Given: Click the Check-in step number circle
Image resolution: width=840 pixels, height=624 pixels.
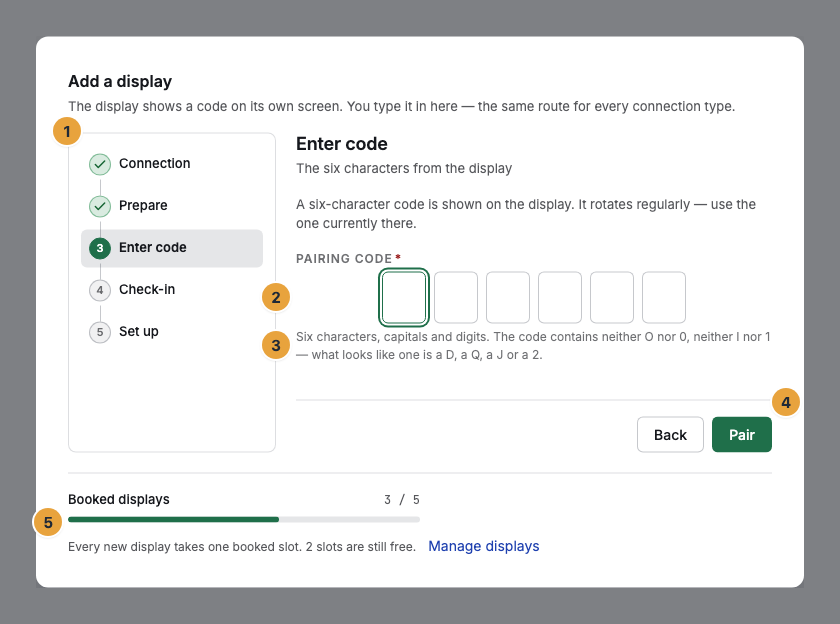Looking at the screenshot, I should [x=100, y=290].
